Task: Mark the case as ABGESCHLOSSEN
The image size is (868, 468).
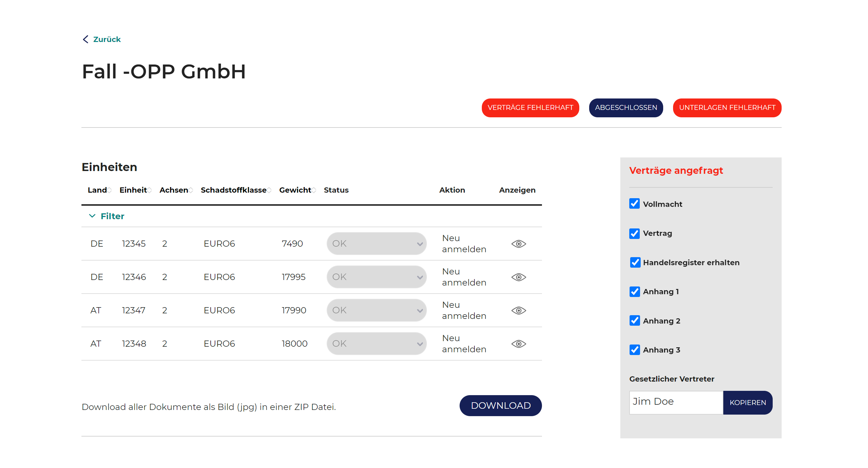Action: [x=626, y=108]
